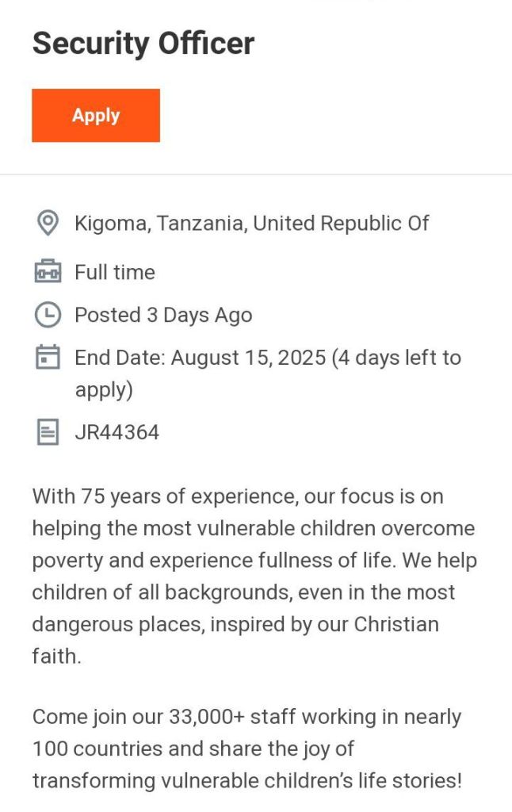Click the orange Apply button
This screenshot has width=512, height=812.
(96, 116)
